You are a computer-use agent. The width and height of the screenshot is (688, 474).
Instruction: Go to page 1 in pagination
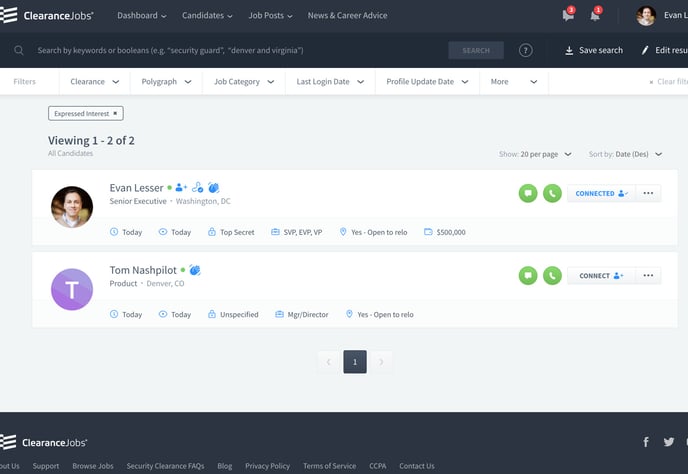(x=355, y=362)
